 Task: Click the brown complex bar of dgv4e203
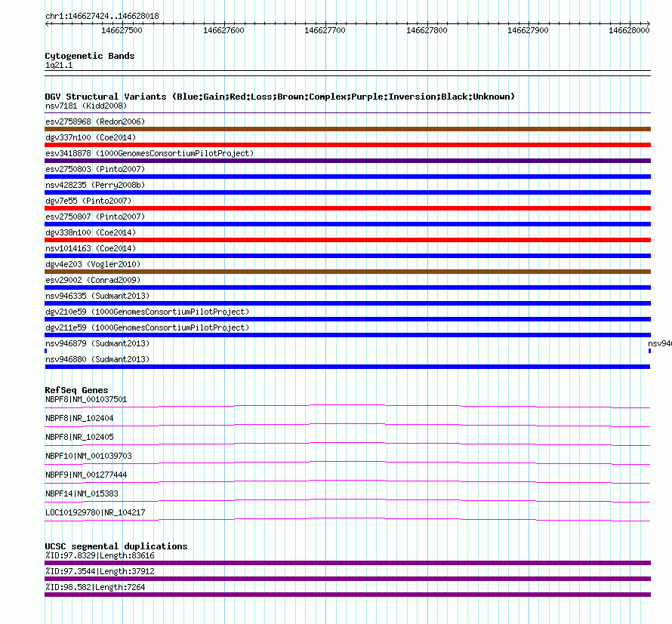tap(347, 272)
